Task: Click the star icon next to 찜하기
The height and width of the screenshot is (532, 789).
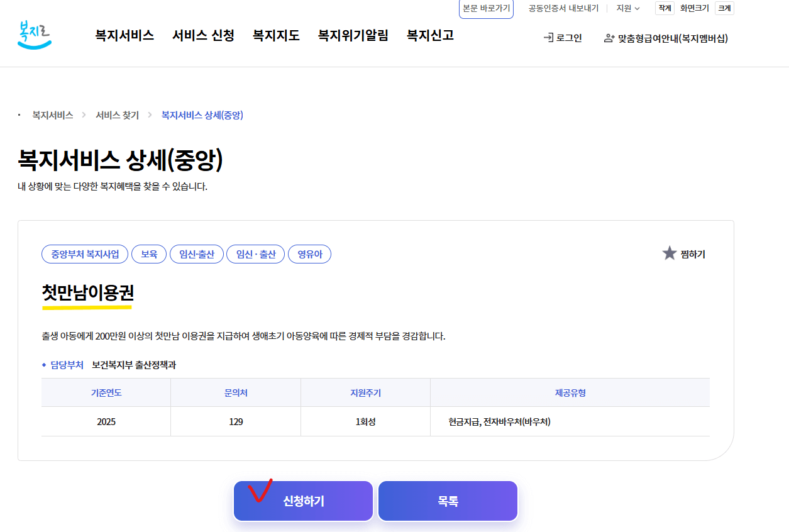Action: click(669, 253)
